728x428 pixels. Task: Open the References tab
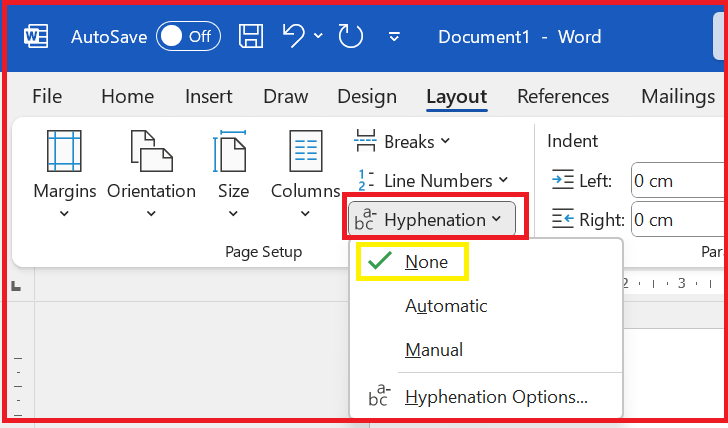pyautogui.click(x=563, y=97)
